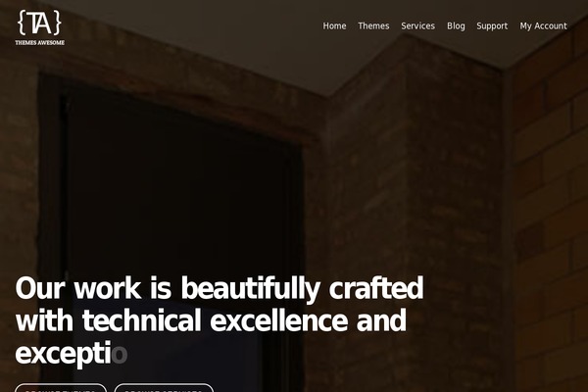
Task: Click the Themes Awesome logo wordmark
Action: [40, 43]
